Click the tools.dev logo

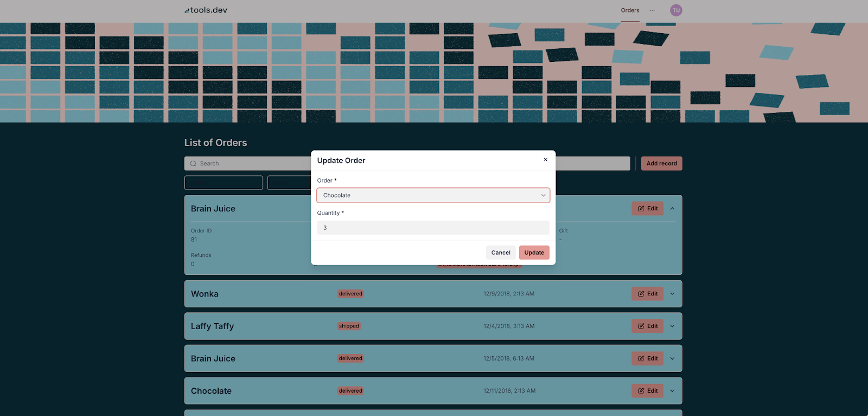pos(206,10)
